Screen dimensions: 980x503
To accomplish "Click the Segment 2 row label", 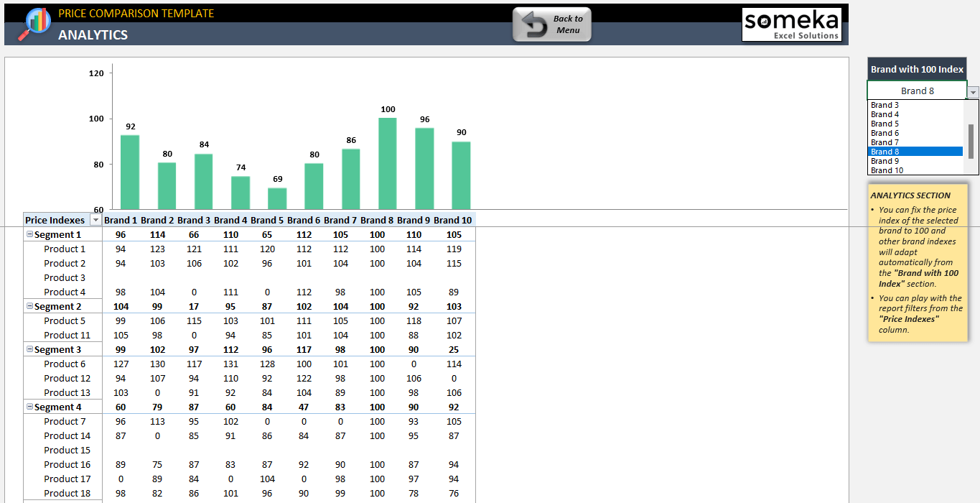I will click(x=58, y=306).
